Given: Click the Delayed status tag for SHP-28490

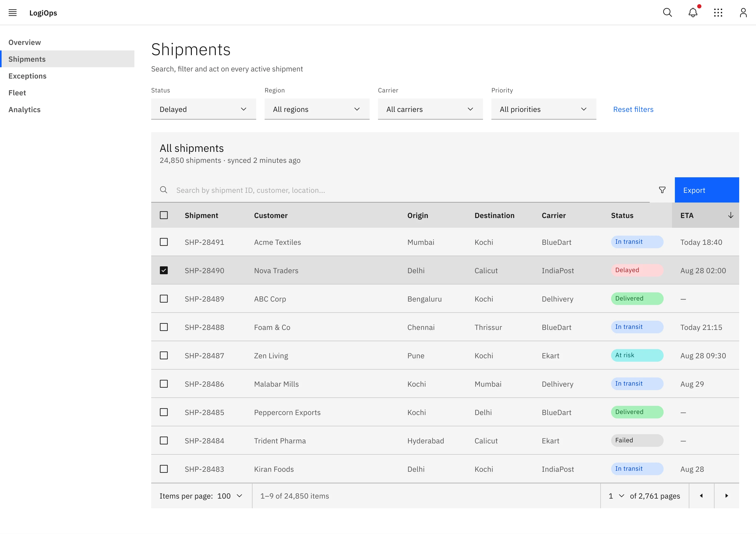Looking at the screenshot, I should tap(637, 270).
